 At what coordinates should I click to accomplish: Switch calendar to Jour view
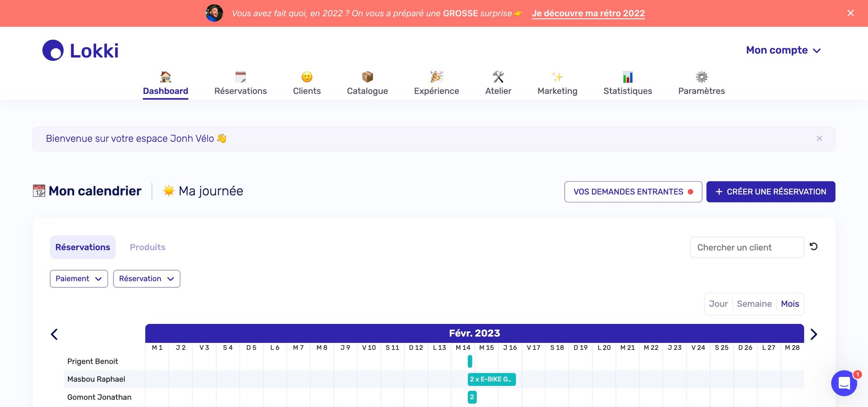click(718, 304)
